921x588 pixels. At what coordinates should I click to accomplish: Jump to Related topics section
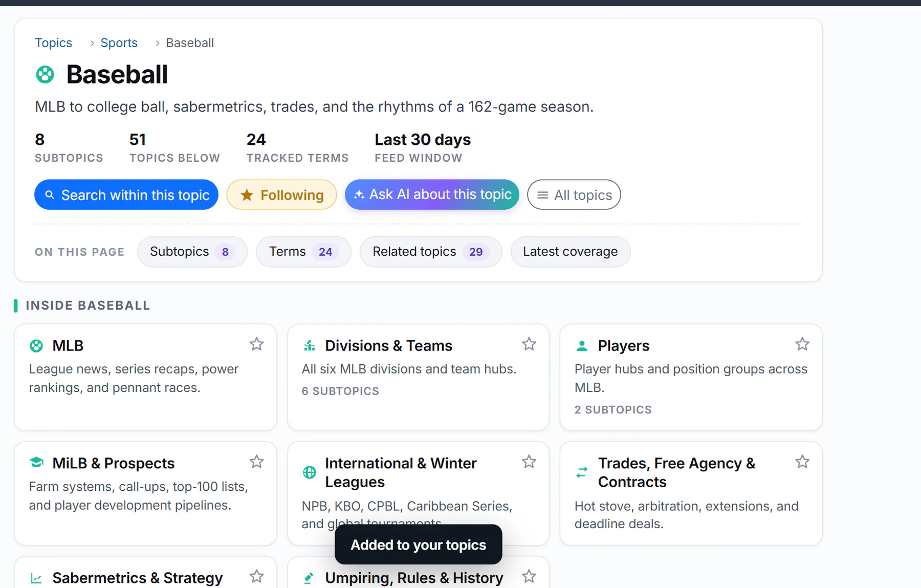click(x=431, y=252)
